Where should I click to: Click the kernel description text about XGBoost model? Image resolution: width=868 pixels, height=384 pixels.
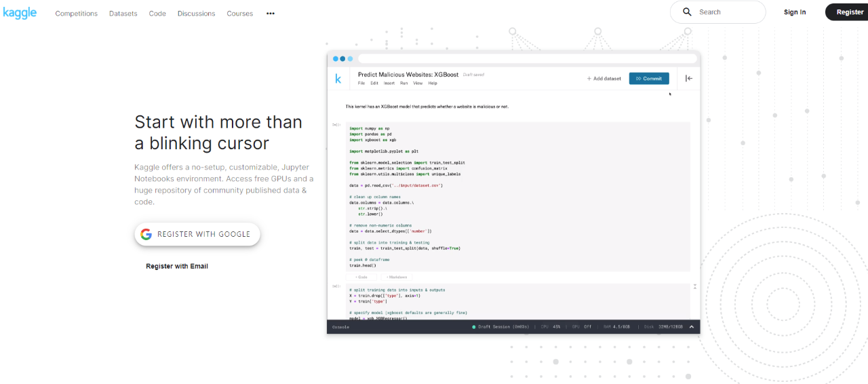tap(427, 107)
